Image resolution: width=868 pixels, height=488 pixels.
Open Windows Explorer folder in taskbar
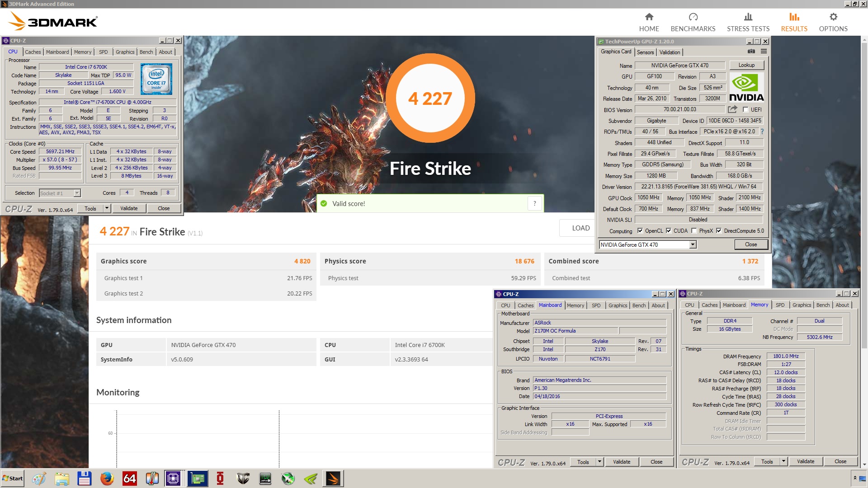(61, 479)
